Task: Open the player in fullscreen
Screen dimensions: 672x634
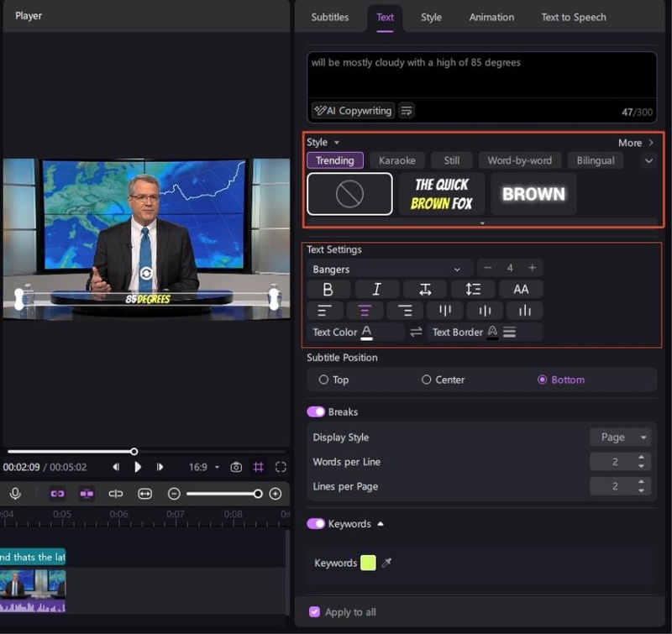Action: click(281, 467)
